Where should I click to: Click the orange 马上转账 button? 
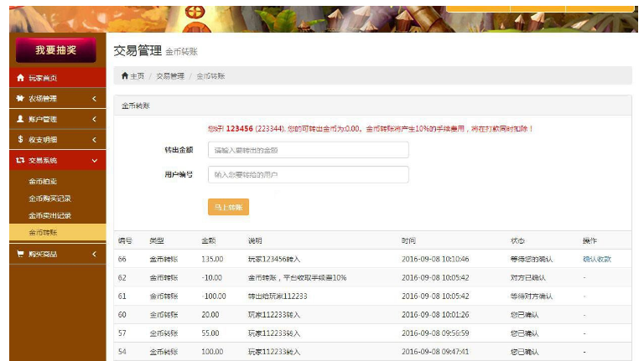228,207
